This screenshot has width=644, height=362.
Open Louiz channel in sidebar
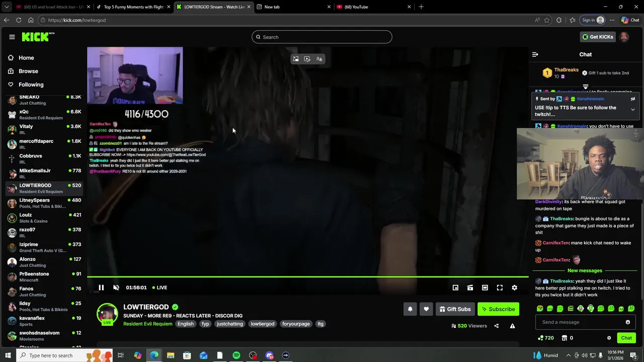(x=44, y=218)
